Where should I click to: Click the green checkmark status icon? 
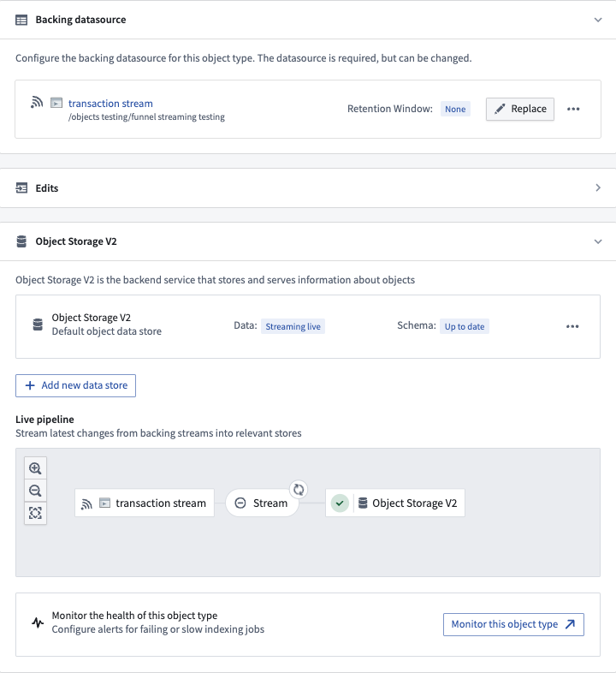click(340, 503)
